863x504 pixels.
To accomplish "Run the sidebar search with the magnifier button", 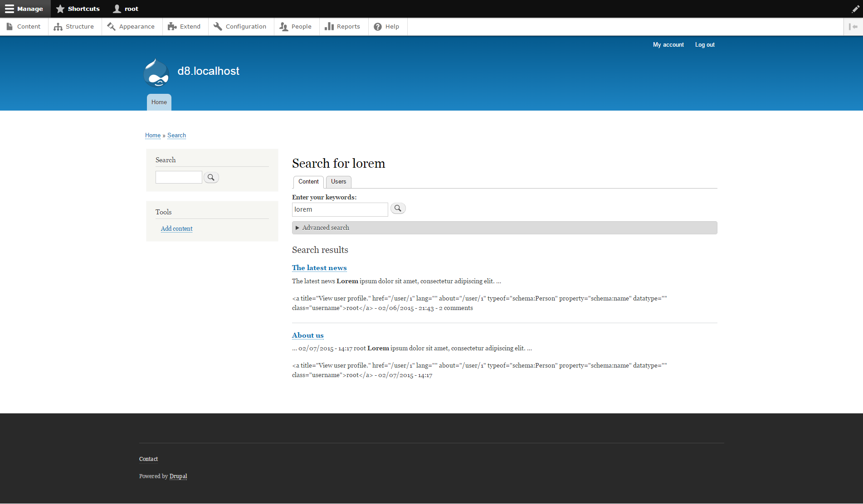I will pos(211,177).
